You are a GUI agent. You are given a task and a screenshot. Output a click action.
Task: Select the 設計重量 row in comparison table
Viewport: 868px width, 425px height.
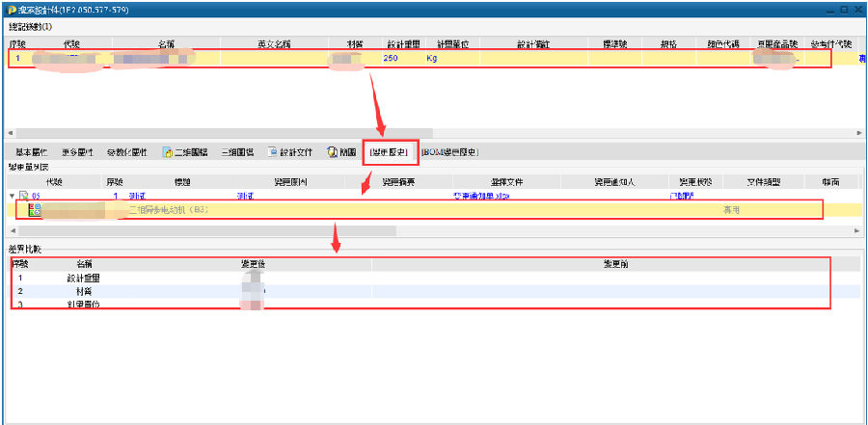click(x=435, y=278)
